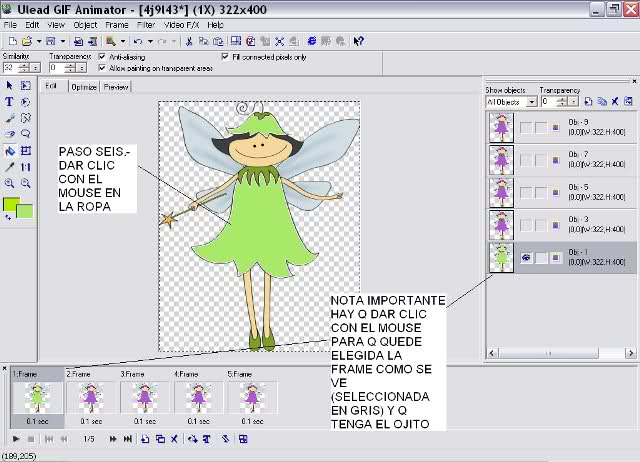This screenshot has height=462, width=640.
Task: Click the insert blank object icon in object panel
Action: [588, 101]
